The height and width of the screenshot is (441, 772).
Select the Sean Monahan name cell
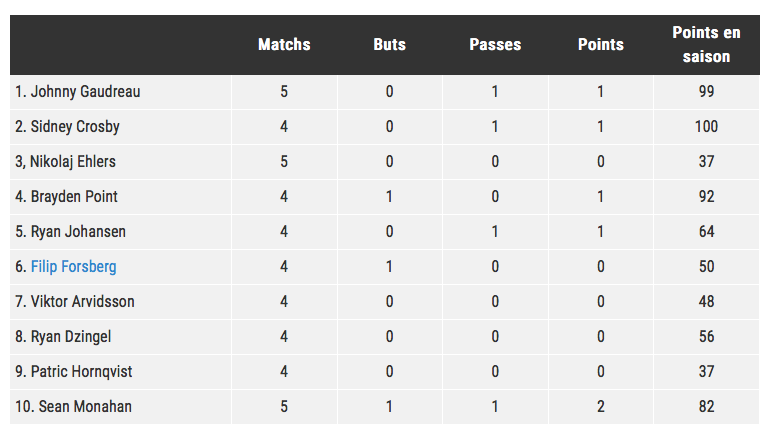pos(121,407)
